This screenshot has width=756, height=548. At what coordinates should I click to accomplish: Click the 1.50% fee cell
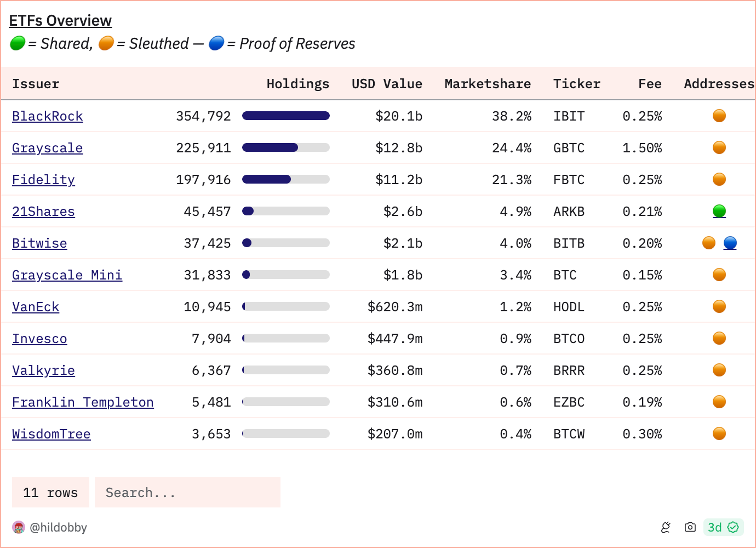click(642, 148)
